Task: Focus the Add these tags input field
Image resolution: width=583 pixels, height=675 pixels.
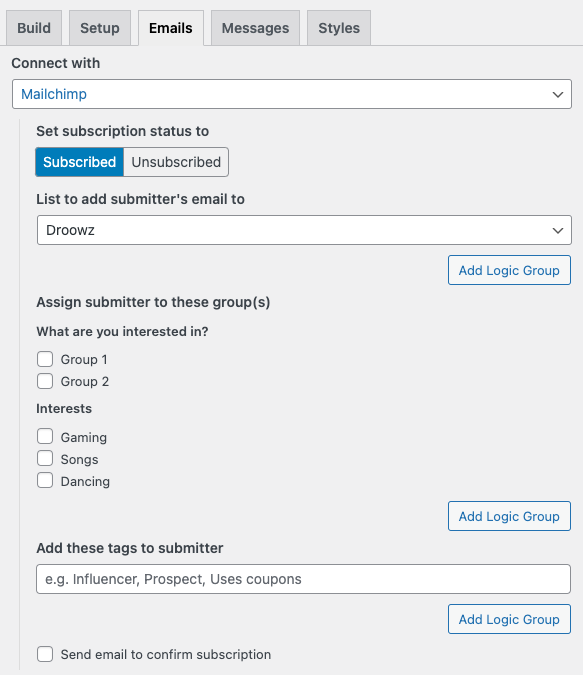Action: click(x=304, y=579)
